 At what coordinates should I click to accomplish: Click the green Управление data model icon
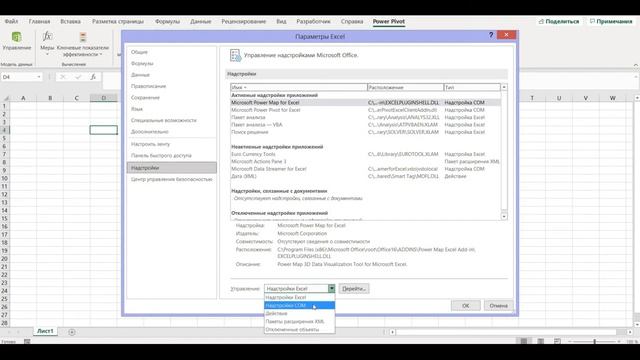coord(16,37)
